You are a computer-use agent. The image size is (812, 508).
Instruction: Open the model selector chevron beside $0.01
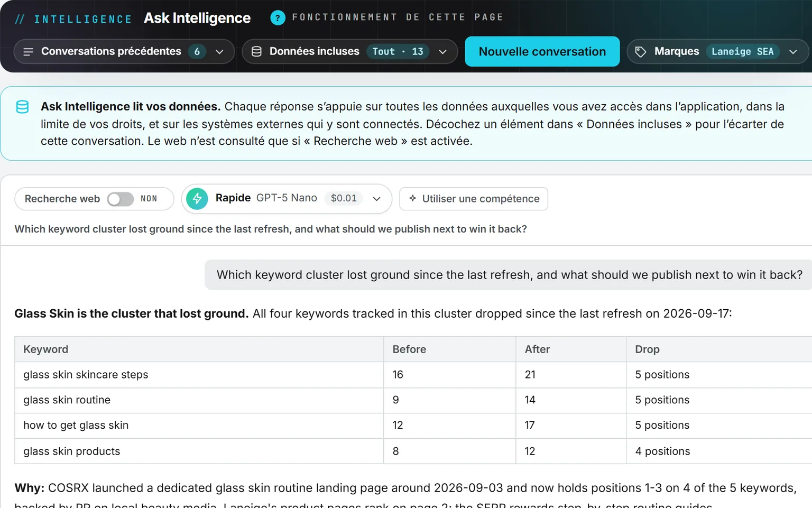tap(376, 199)
